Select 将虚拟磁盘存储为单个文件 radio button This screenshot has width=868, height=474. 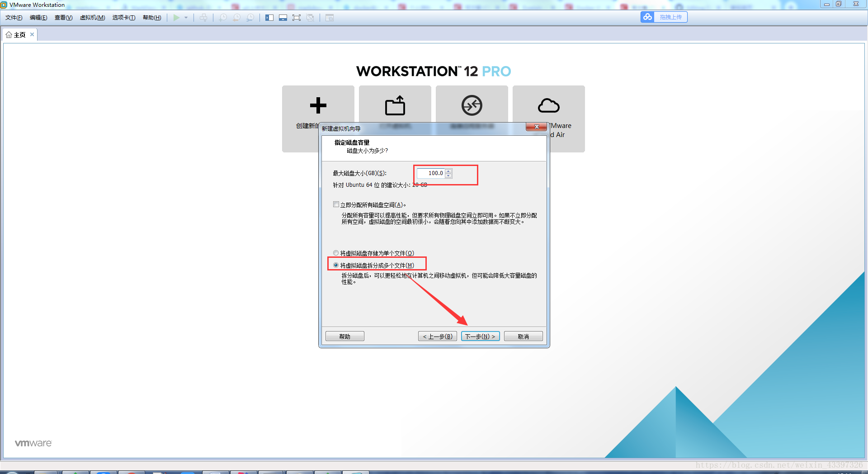(336, 253)
